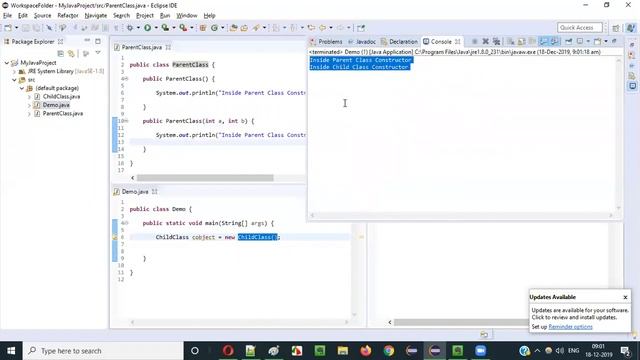
Task: Click the Search flashlight toolbar icon
Action: [x=256, y=28]
